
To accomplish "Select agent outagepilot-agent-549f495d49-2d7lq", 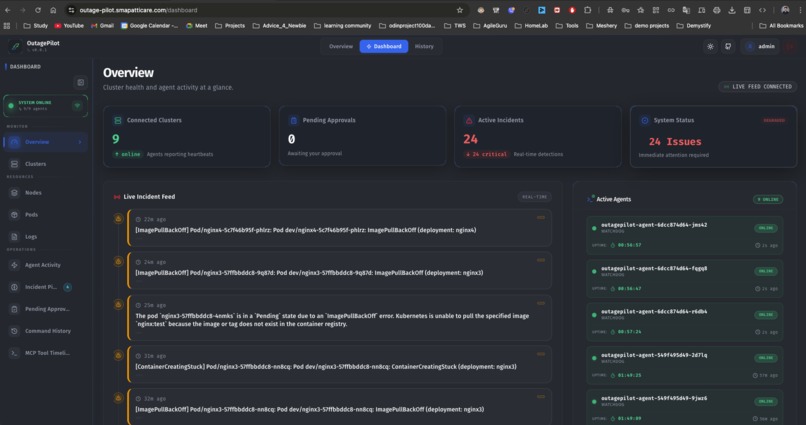I will point(685,365).
